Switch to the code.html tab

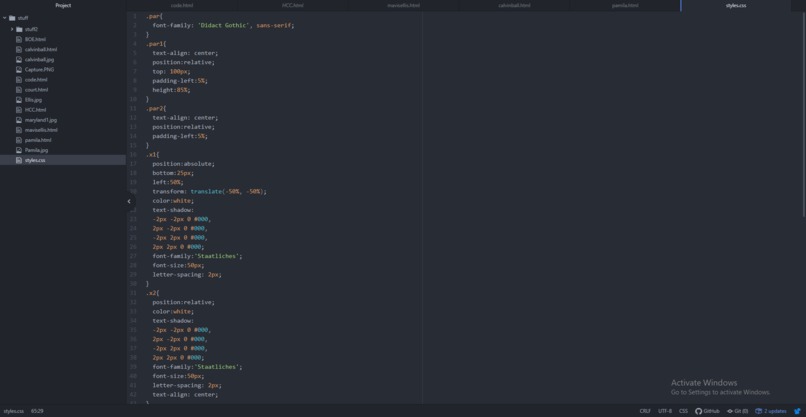tap(182, 6)
